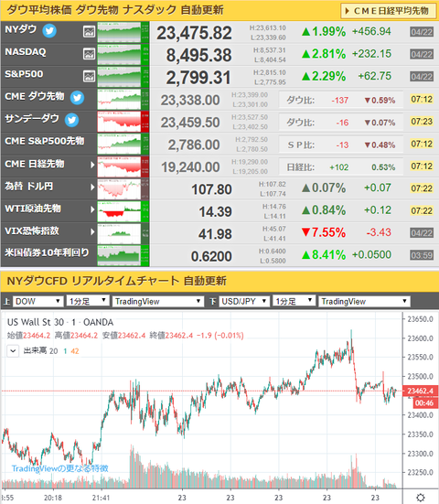This screenshot has width=439, height=504.
Task: Open the DOW symbol dropdown
Action: click(x=37, y=301)
